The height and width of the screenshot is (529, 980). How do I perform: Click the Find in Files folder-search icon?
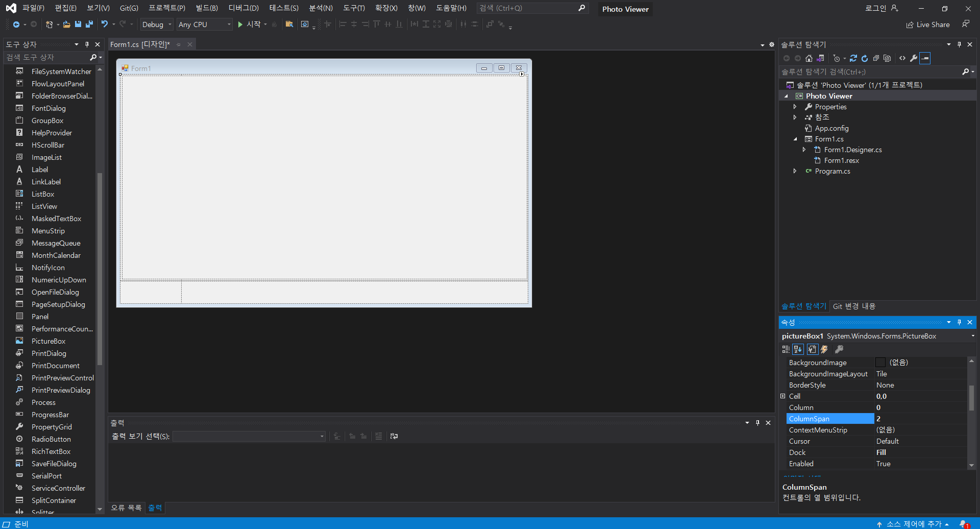289,24
